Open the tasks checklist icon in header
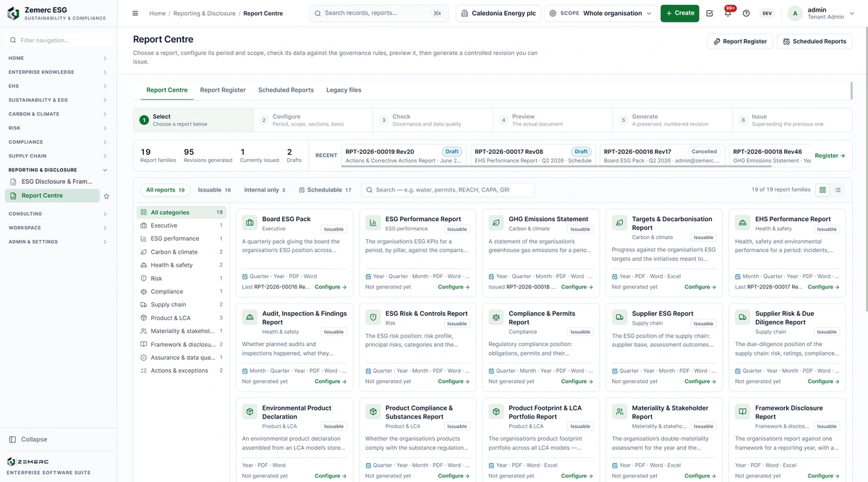 pos(710,13)
